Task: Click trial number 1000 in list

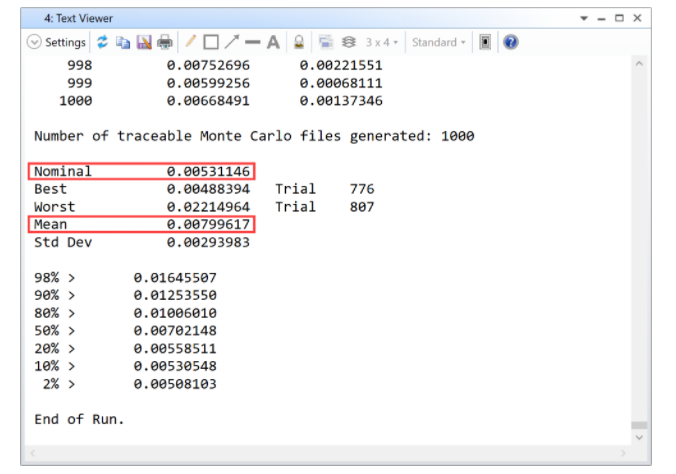Action: (x=75, y=101)
